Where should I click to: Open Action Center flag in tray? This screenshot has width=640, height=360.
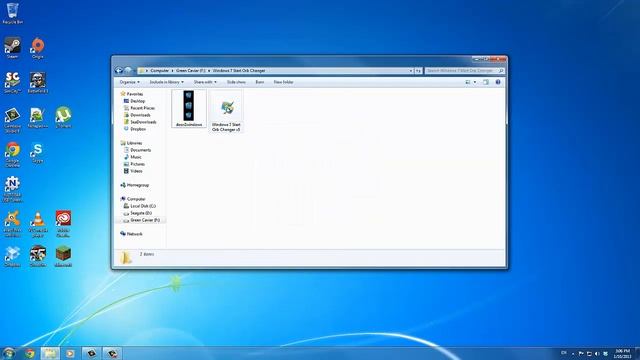[581, 353]
